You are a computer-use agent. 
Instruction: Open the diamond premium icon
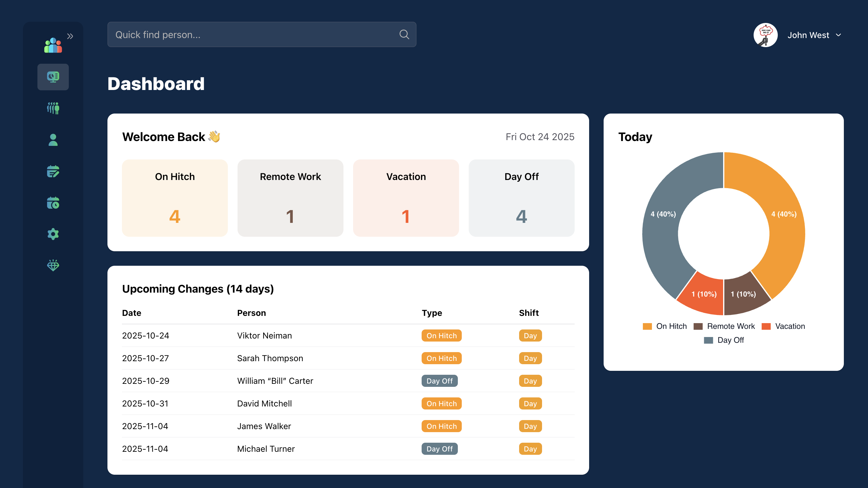tap(53, 265)
